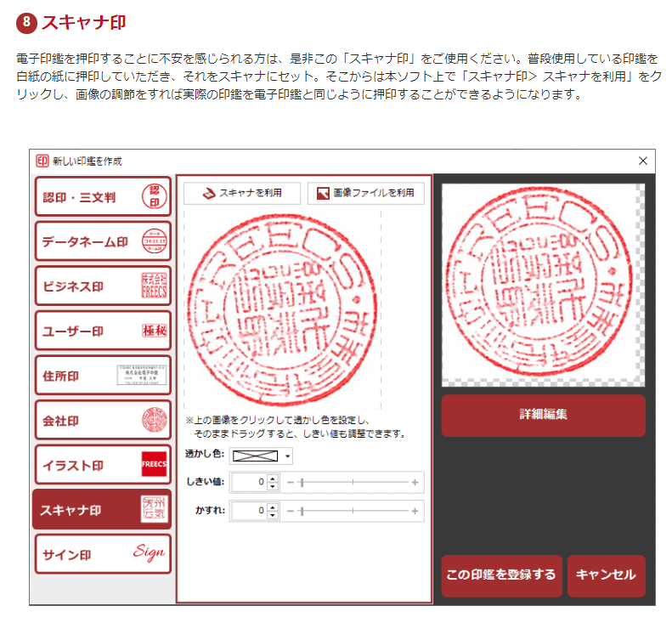This screenshot has height=623, width=672.
Task: Click the 会社印 round seal icon
Action: tap(154, 419)
